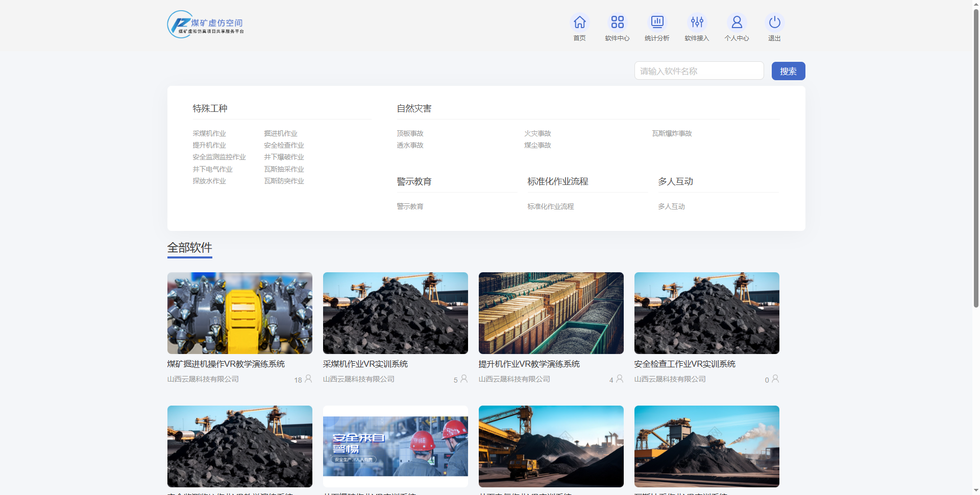Select the 瓦斯防突作业 category

coord(284,181)
